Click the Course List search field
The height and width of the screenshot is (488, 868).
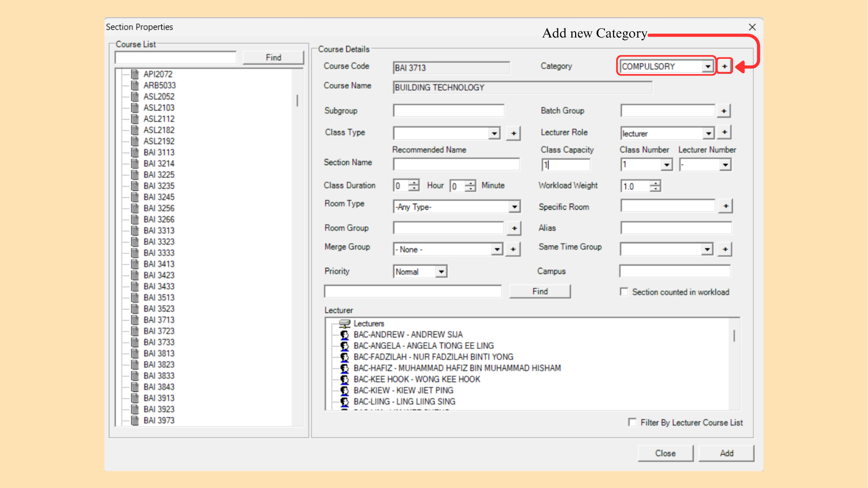point(175,57)
